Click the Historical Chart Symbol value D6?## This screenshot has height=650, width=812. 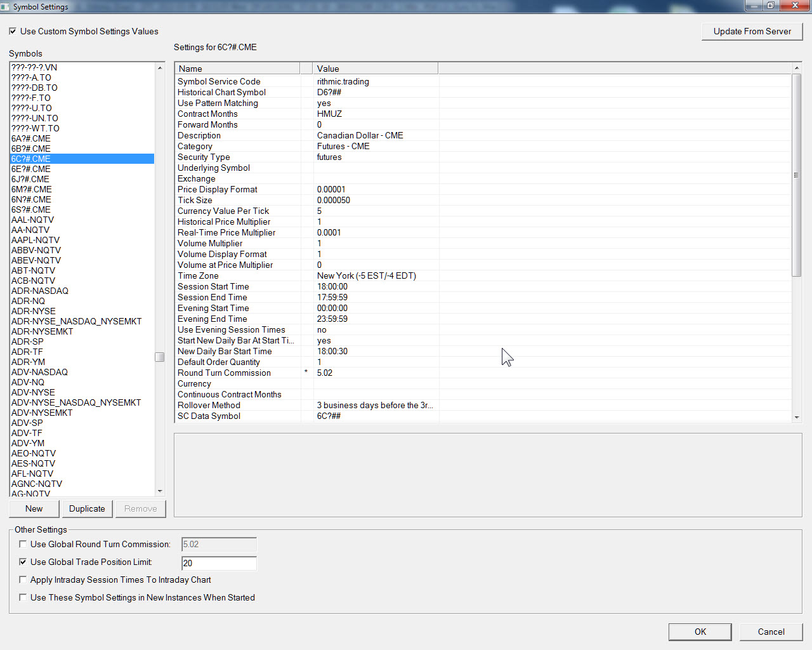tap(329, 92)
